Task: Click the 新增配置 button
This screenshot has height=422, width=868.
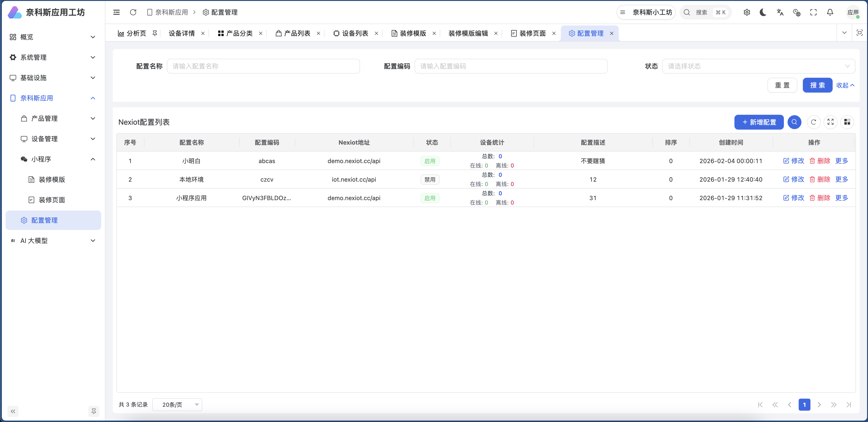Action: point(759,122)
